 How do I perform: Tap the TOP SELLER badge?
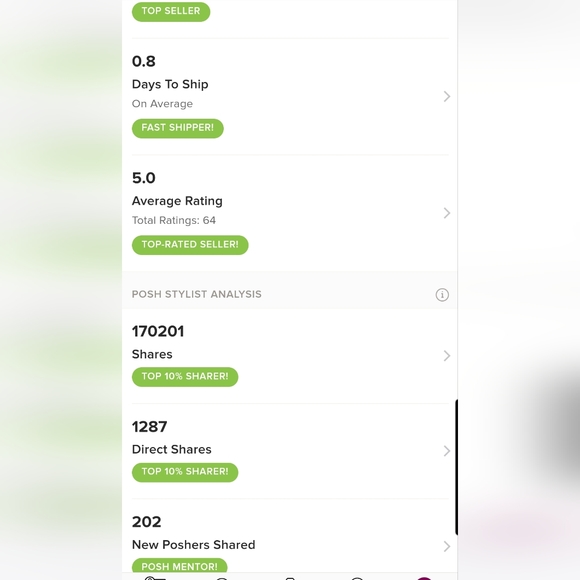tap(171, 11)
